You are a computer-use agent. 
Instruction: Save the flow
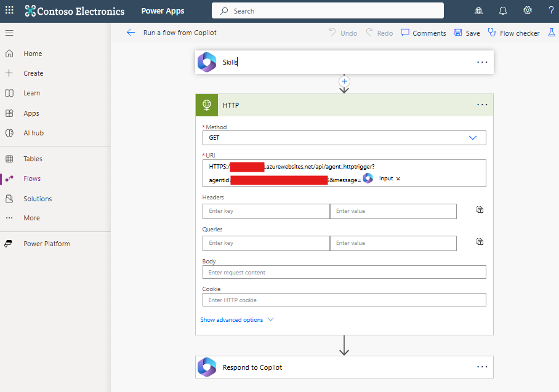click(x=467, y=33)
